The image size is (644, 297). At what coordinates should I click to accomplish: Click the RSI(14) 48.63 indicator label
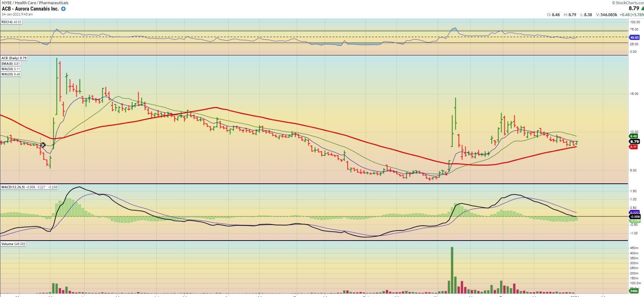click(x=11, y=22)
